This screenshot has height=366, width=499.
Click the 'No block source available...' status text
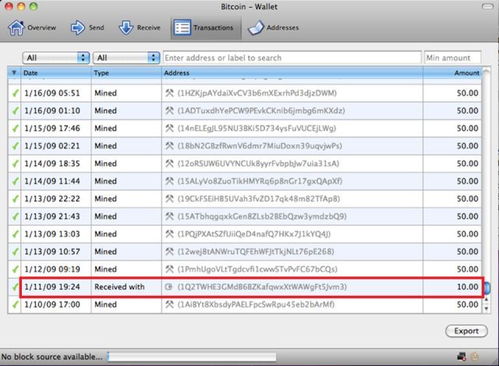[x=52, y=357]
